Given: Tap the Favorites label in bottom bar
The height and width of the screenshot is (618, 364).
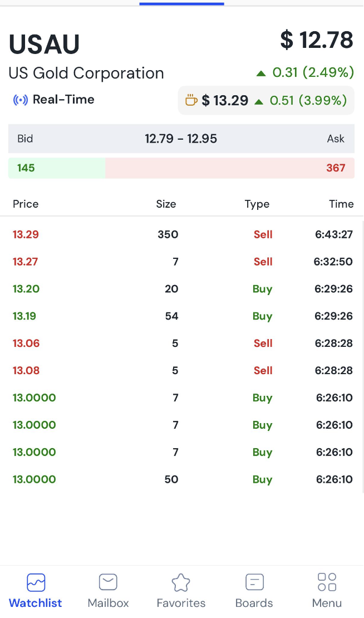Looking at the screenshot, I should click(181, 603).
